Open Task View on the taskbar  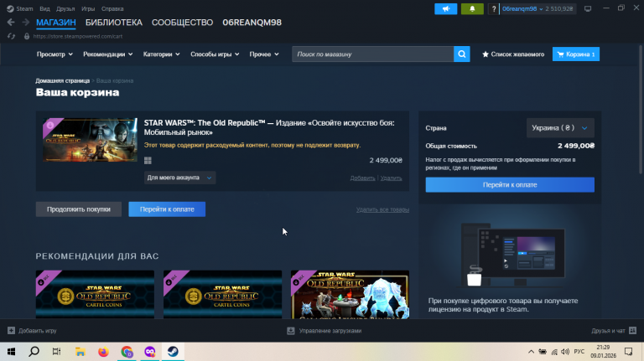[x=57, y=352]
